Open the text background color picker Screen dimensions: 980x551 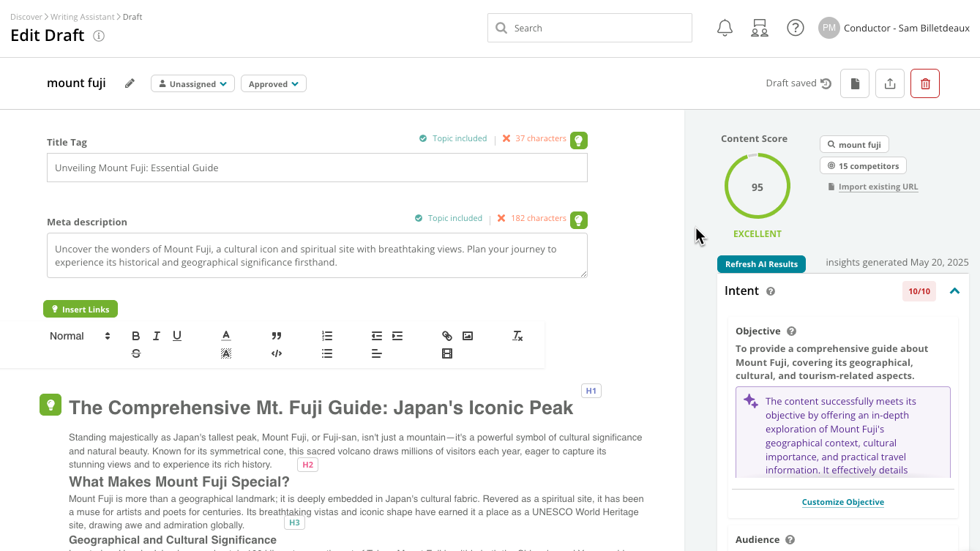tap(226, 353)
